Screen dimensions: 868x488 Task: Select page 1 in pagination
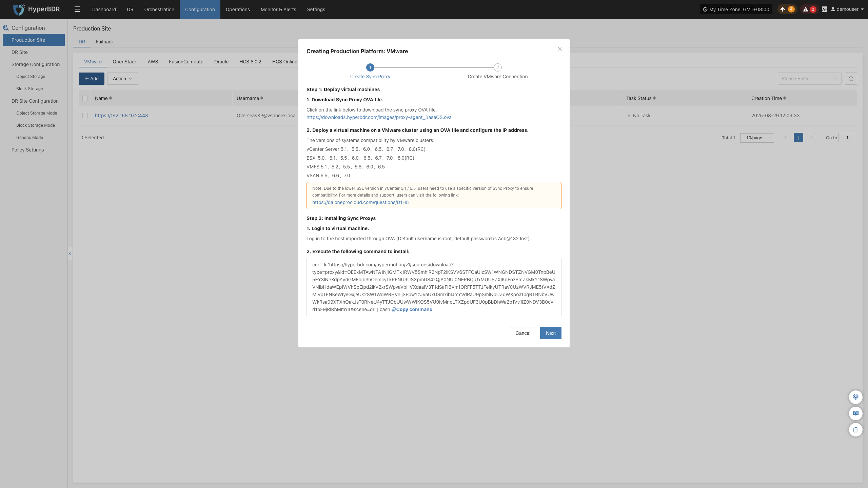click(798, 138)
